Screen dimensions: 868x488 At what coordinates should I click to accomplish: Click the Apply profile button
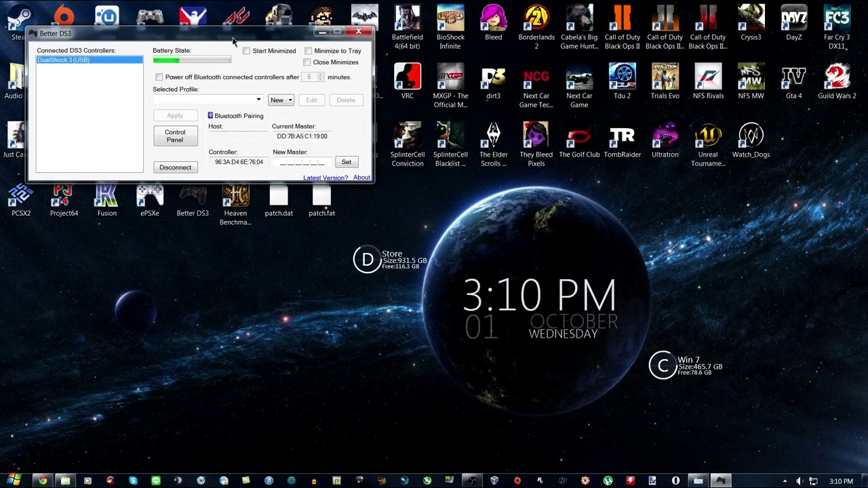click(175, 116)
